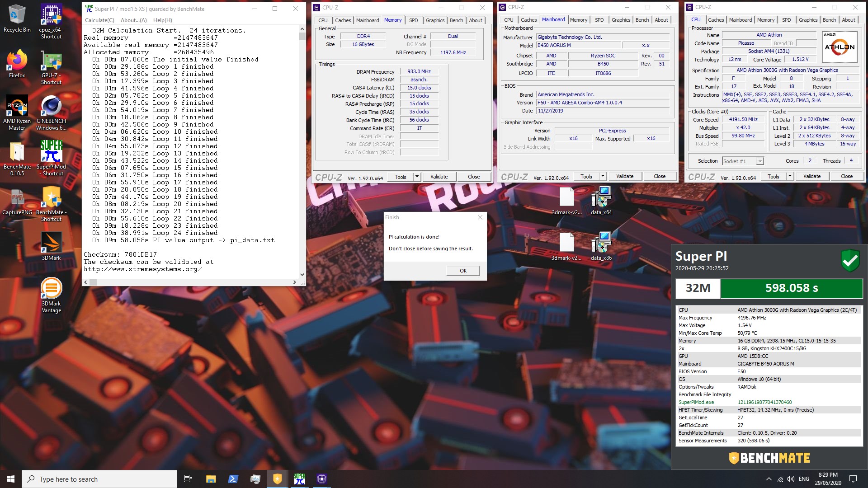Viewport: 868px width, 488px height.
Task: Show hidden system tray icons
Action: click(x=769, y=479)
